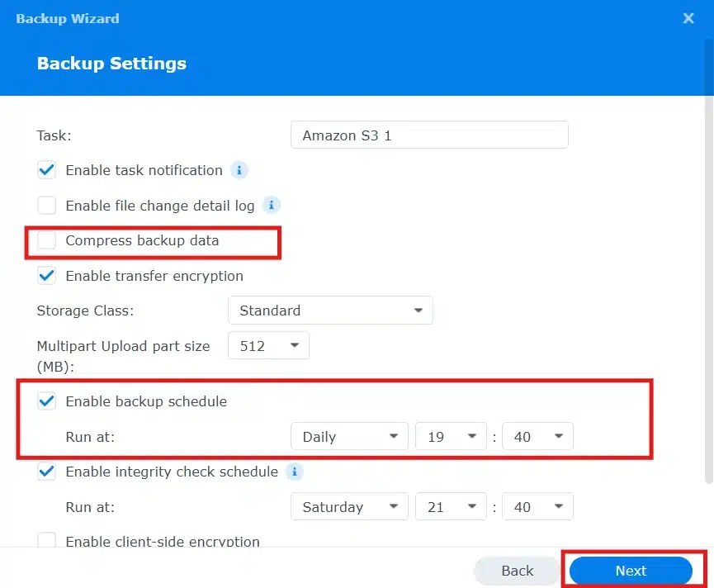This screenshot has width=714, height=588.
Task: Expand Multipart Upload part size dropdown
Action: (268, 346)
